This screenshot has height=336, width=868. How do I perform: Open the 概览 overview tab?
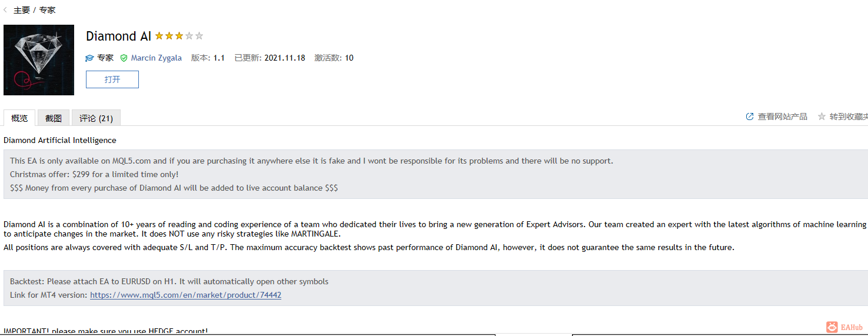pyautogui.click(x=19, y=118)
